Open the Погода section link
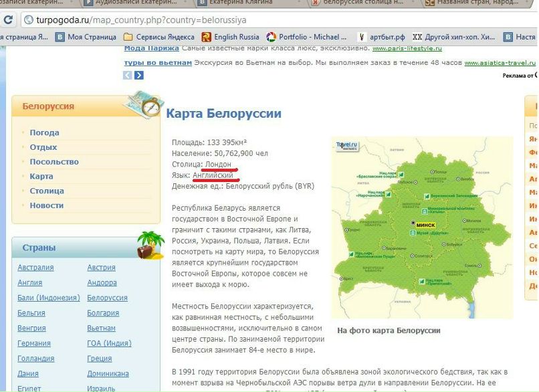 click(43, 132)
